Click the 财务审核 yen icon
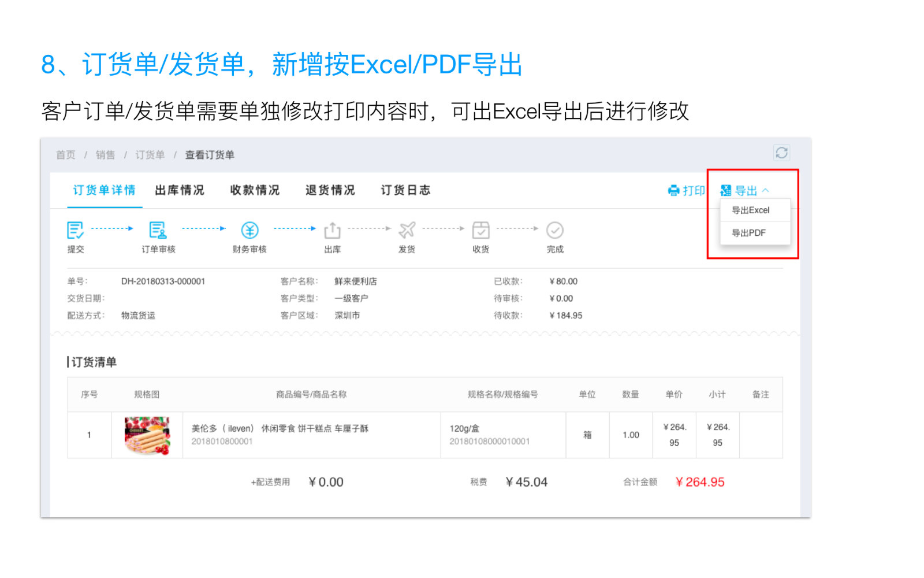924x578 pixels. pos(249,230)
